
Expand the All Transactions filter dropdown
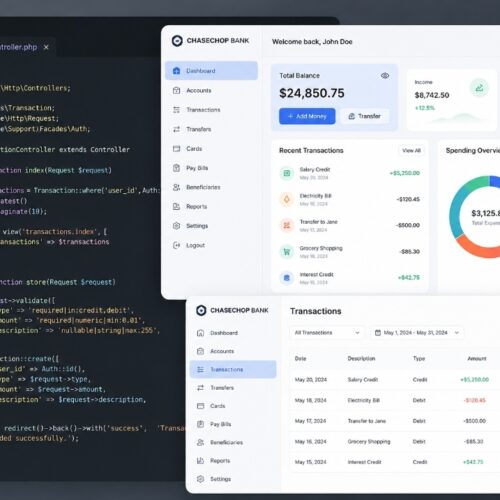tap(327, 333)
